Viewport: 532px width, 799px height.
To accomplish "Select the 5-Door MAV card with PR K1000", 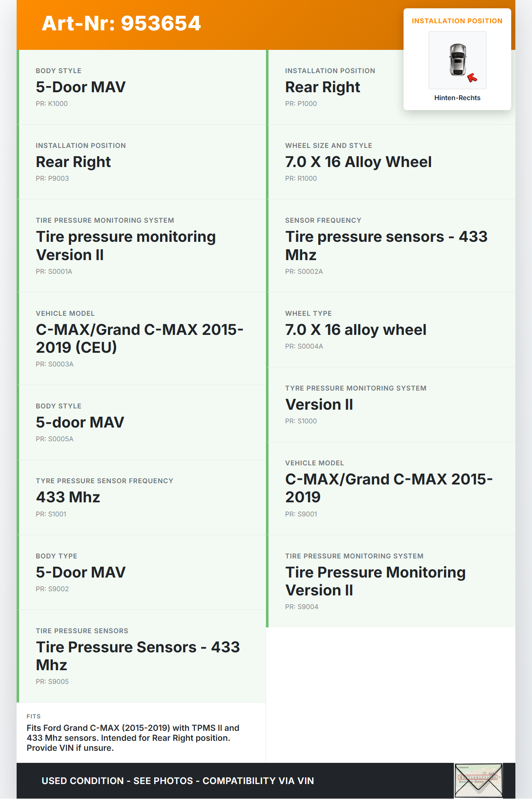I will 141,87.
